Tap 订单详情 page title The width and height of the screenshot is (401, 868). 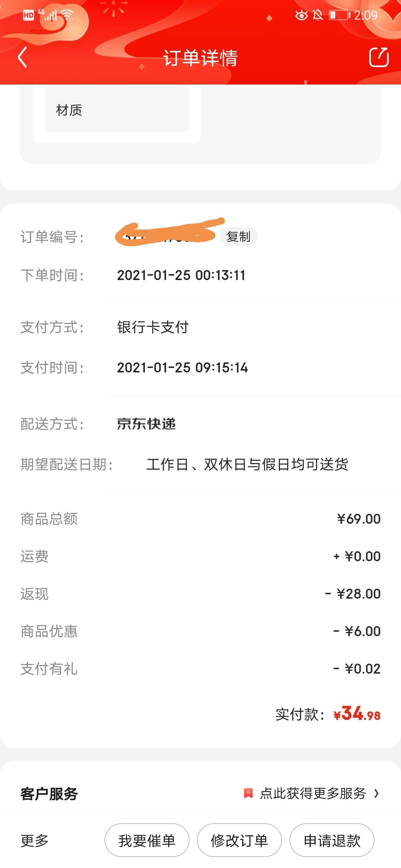click(x=200, y=58)
